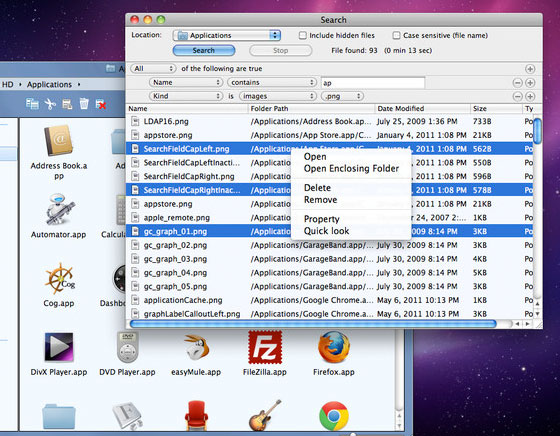Click the scissors cut toolbar icon
This screenshot has width=560, height=436.
tap(50, 104)
